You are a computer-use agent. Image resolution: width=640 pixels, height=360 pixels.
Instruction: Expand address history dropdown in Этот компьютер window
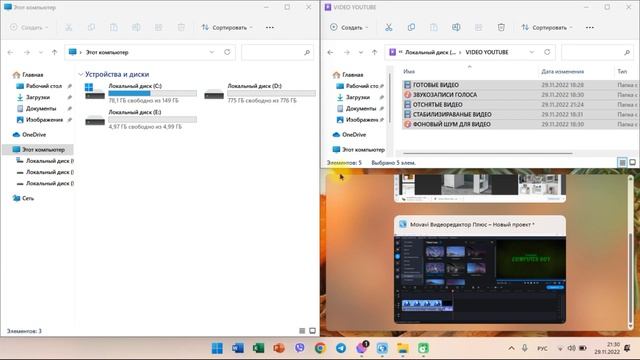[x=211, y=52]
